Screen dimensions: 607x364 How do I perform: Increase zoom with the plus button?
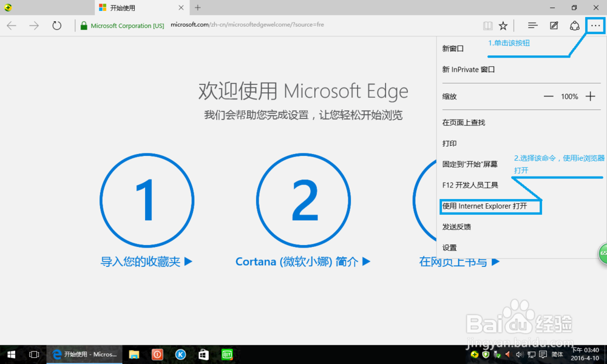(x=591, y=96)
